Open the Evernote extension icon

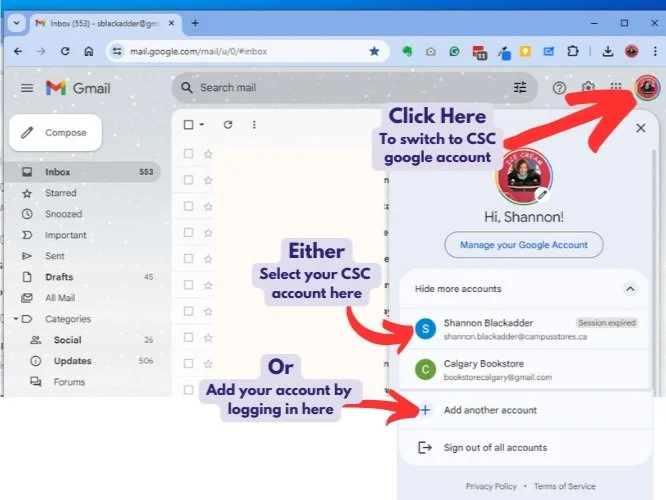pyautogui.click(x=407, y=51)
